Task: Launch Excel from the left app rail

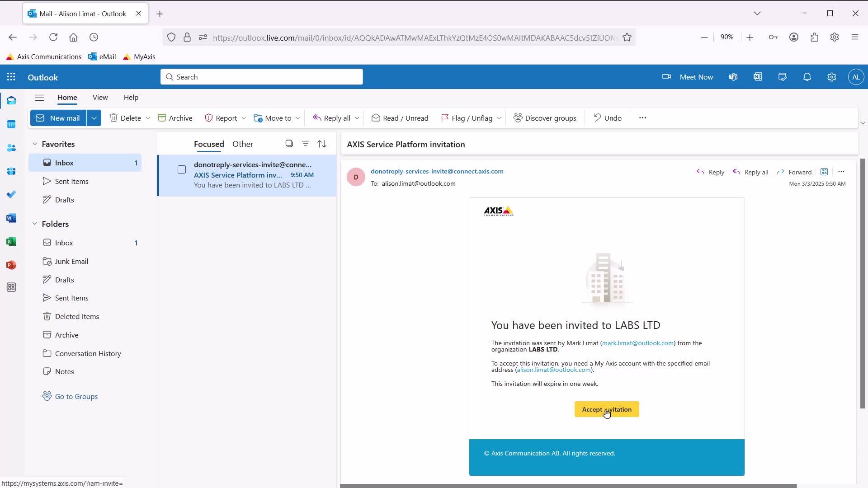Action: [x=11, y=242]
